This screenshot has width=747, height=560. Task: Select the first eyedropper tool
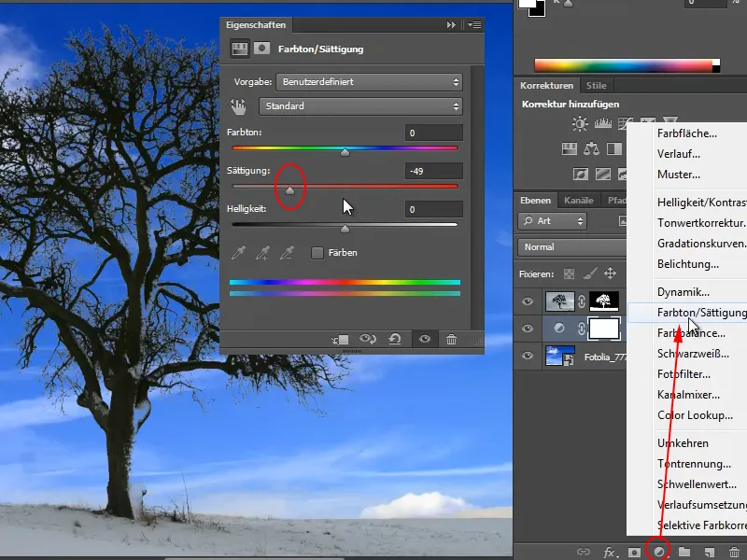239,252
